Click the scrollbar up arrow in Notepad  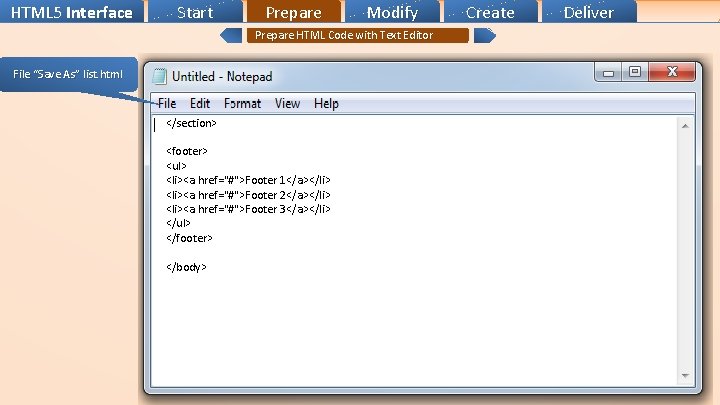click(685, 126)
